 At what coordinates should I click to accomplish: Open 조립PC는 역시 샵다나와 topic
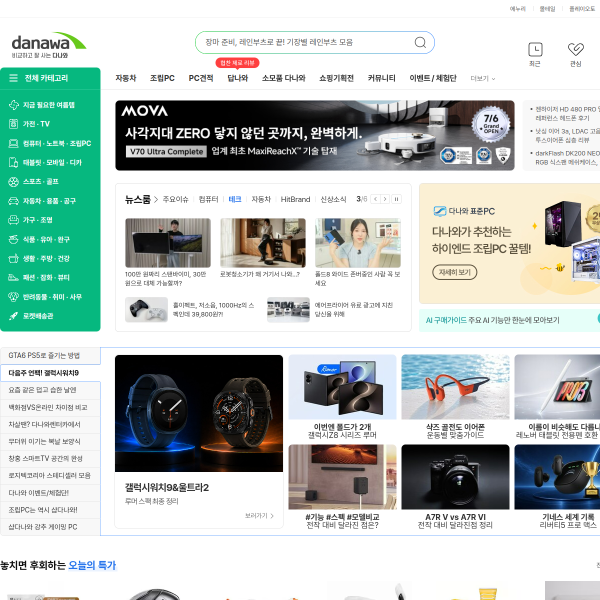click(x=50, y=510)
